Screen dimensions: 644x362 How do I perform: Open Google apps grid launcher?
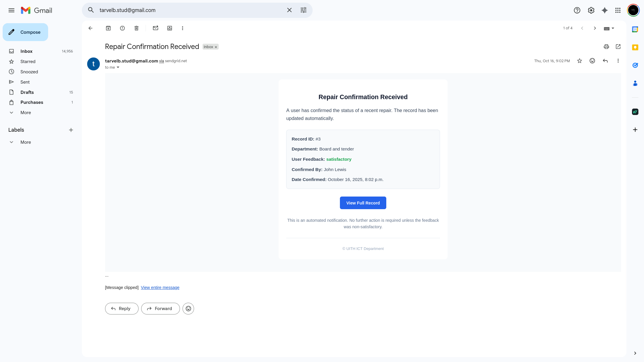pos(618,10)
